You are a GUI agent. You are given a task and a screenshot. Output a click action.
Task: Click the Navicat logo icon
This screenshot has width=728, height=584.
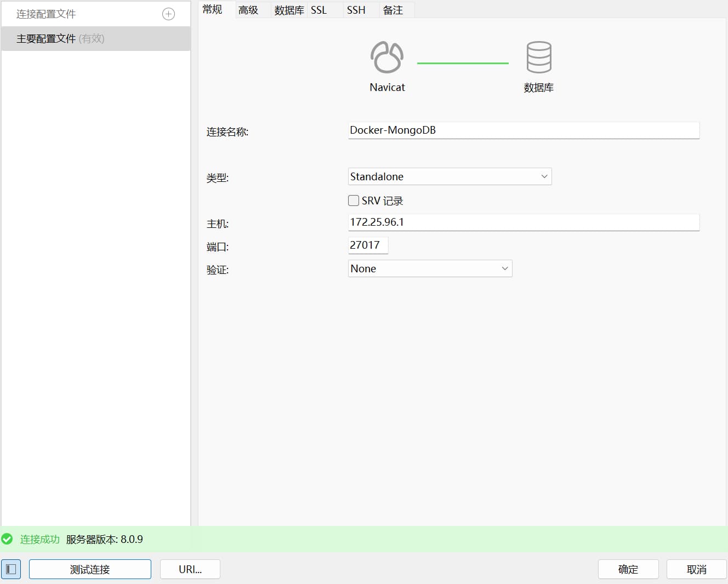pos(387,57)
